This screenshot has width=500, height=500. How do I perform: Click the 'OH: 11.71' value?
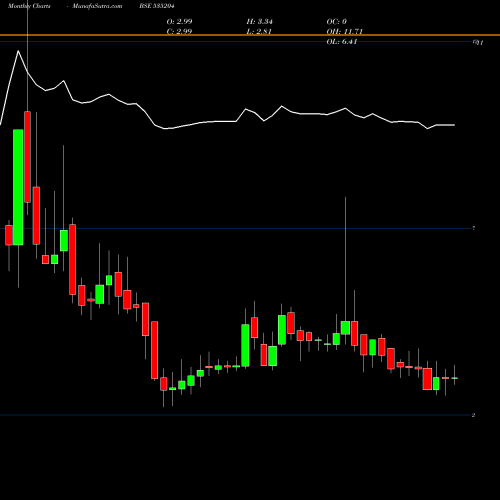pyautogui.click(x=345, y=31)
